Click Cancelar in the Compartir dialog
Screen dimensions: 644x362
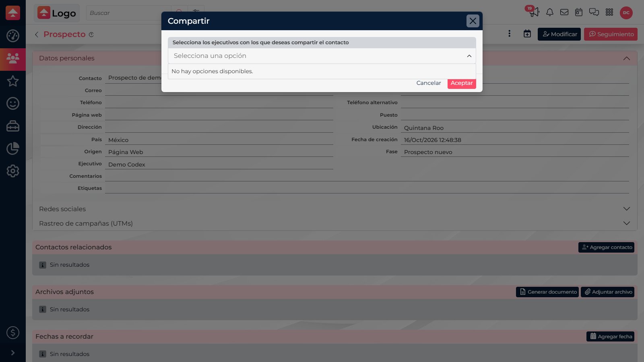point(429,83)
